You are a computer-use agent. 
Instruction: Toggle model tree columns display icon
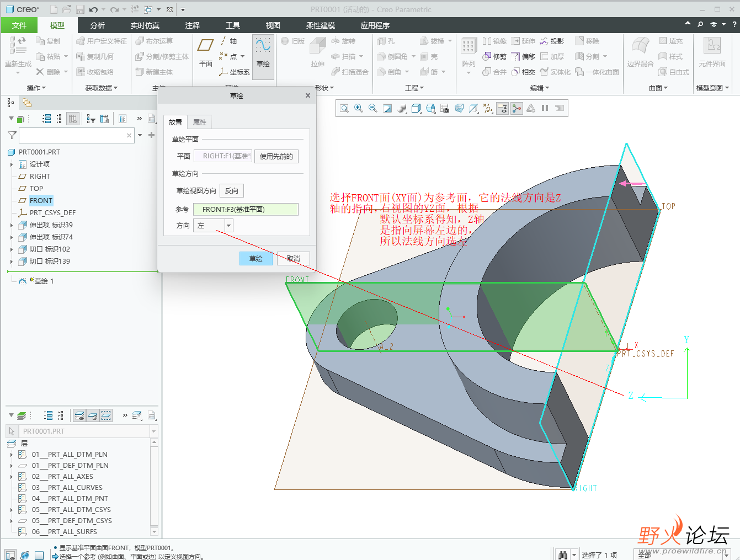(72, 119)
